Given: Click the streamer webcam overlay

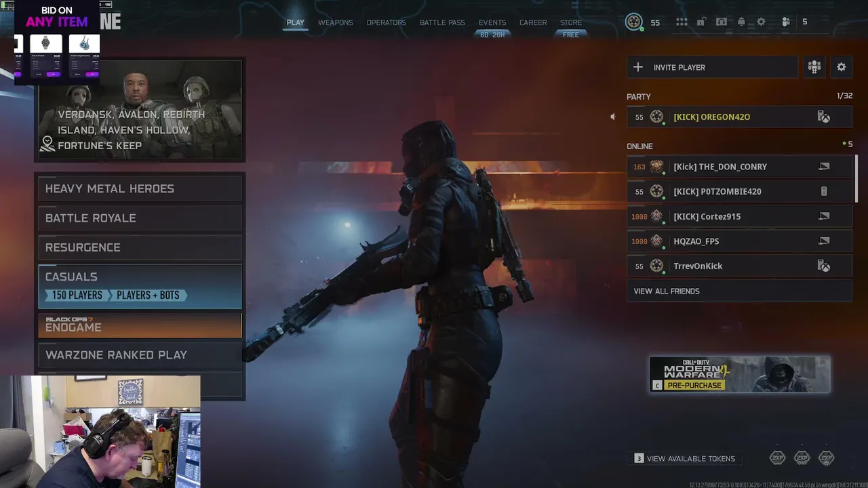Looking at the screenshot, I should (x=100, y=432).
